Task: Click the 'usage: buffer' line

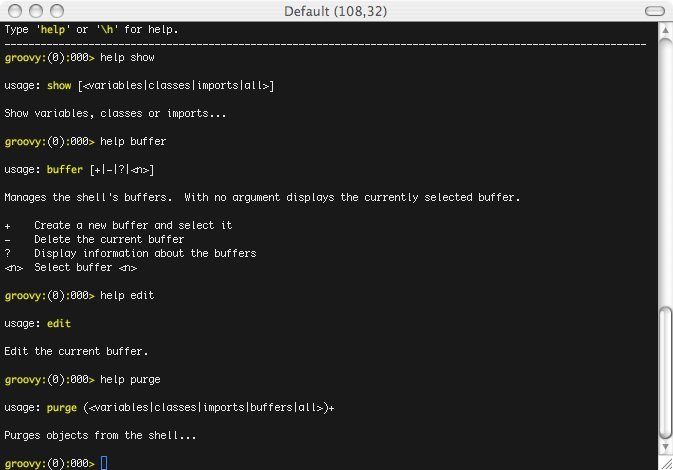Action: [x=80, y=169]
